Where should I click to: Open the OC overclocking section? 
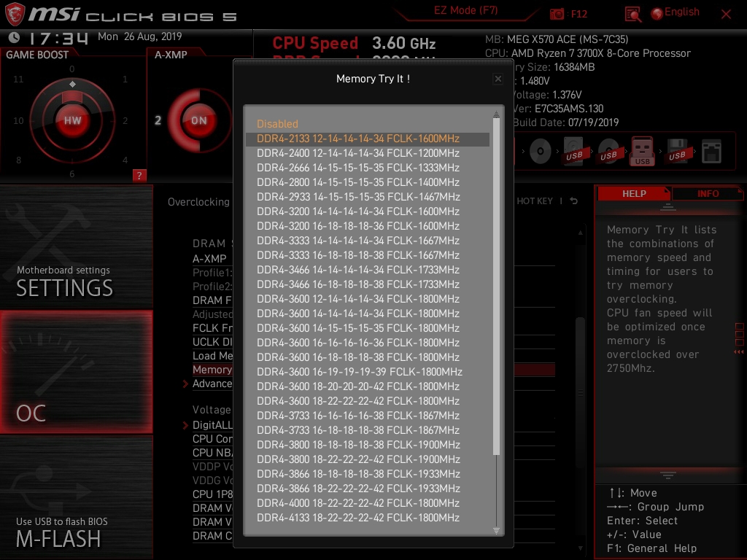[76, 373]
